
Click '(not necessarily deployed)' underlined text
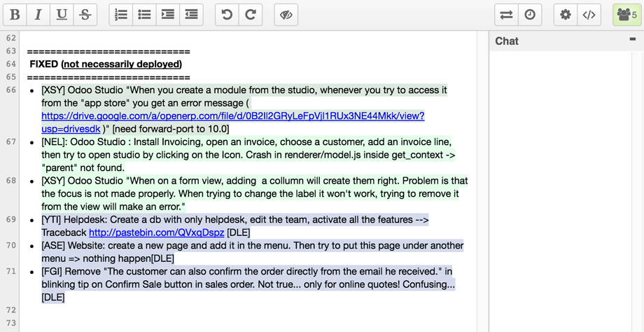122,64
